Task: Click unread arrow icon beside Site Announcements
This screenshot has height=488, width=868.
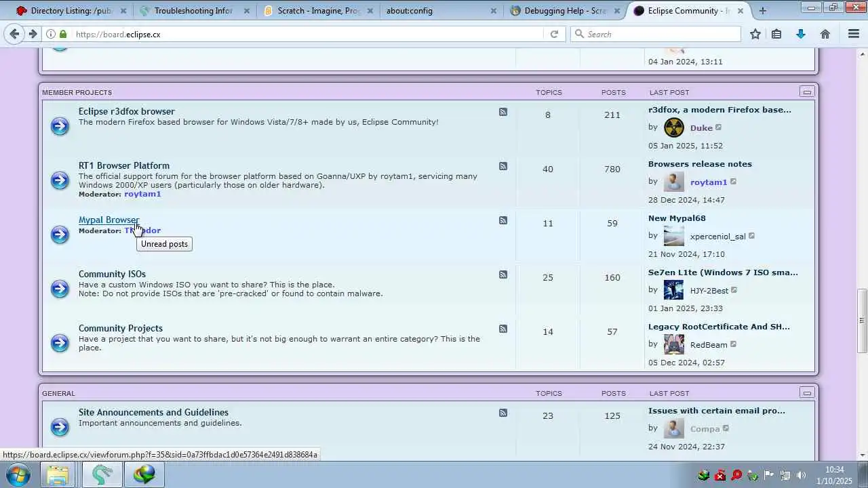Action: 60,427
